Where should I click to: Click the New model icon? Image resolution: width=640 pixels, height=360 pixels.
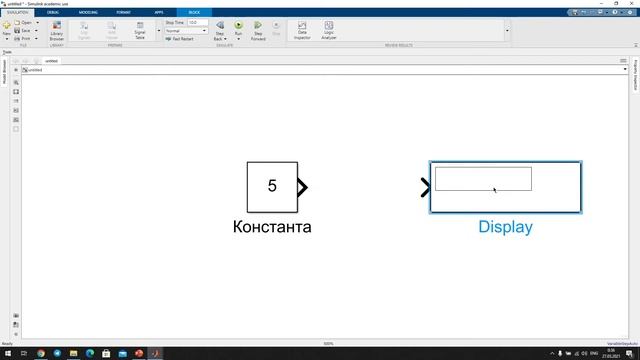pos(7,26)
